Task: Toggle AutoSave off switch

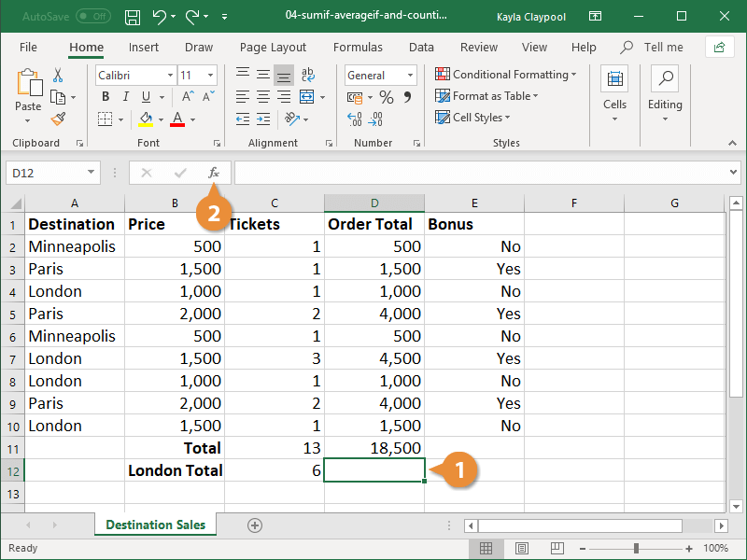Action: pyautogui.click(x=92, y=16)
